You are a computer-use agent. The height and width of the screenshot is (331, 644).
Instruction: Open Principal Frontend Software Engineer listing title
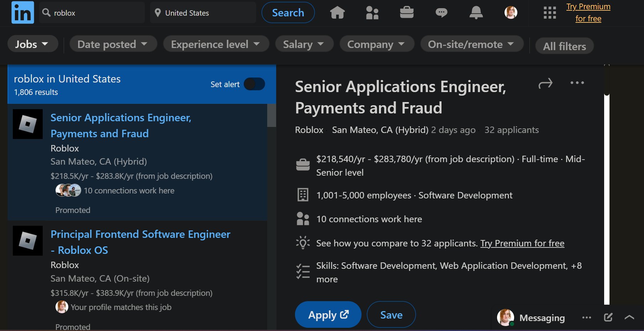pos(141,242)
